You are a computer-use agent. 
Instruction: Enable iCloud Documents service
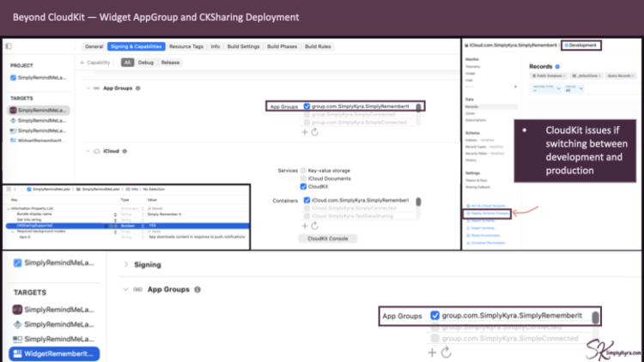[303, 178]
